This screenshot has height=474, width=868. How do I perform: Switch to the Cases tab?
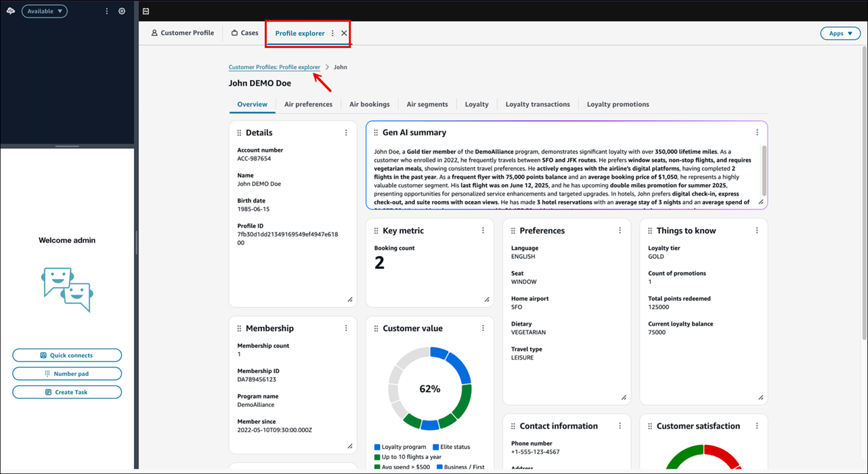(x=244, y=33)
